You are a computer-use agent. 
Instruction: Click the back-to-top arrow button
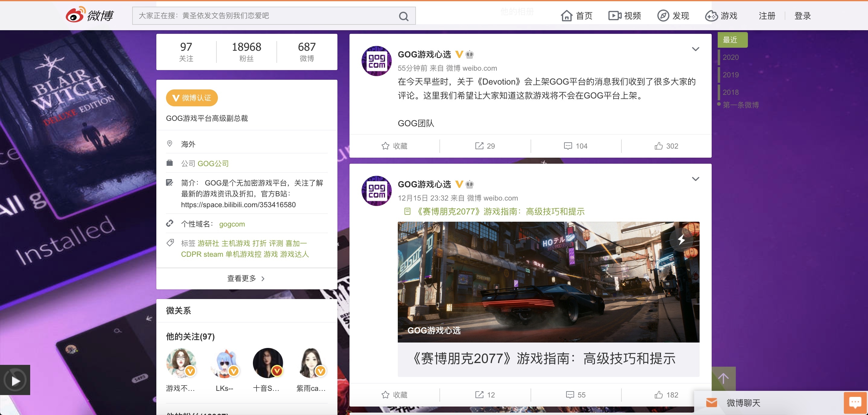pos(724,378)
